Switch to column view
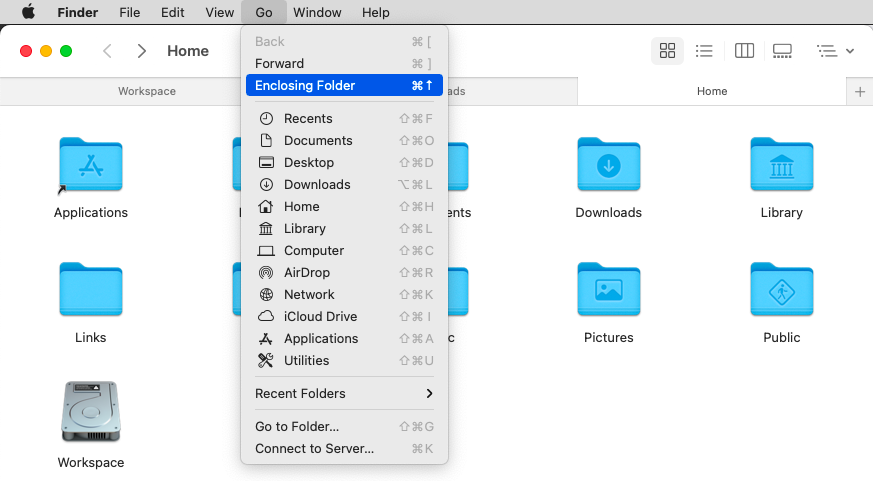 tap(744, 51)
